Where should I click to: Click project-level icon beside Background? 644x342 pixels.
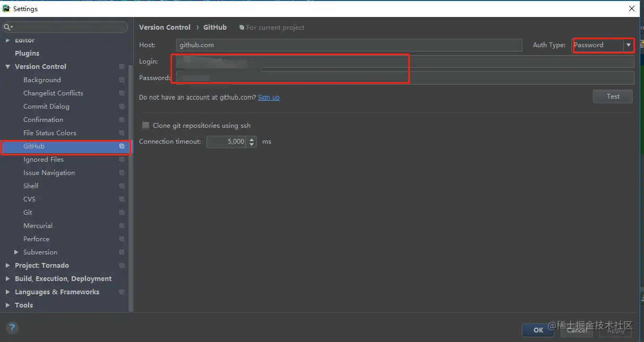coord(122,80)
